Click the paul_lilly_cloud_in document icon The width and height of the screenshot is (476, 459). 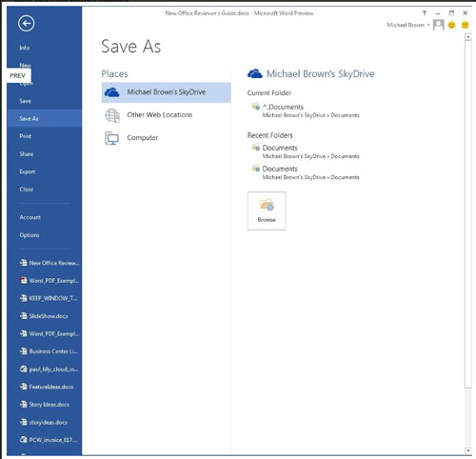coord(23,369)
